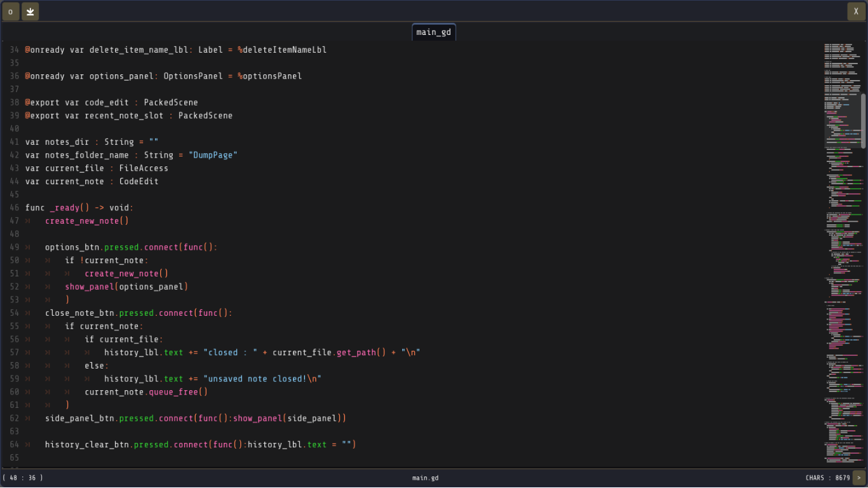Screen dimensions: 868x488
Task: Click line number 46 in the gutter
Action: pos(14,208)
